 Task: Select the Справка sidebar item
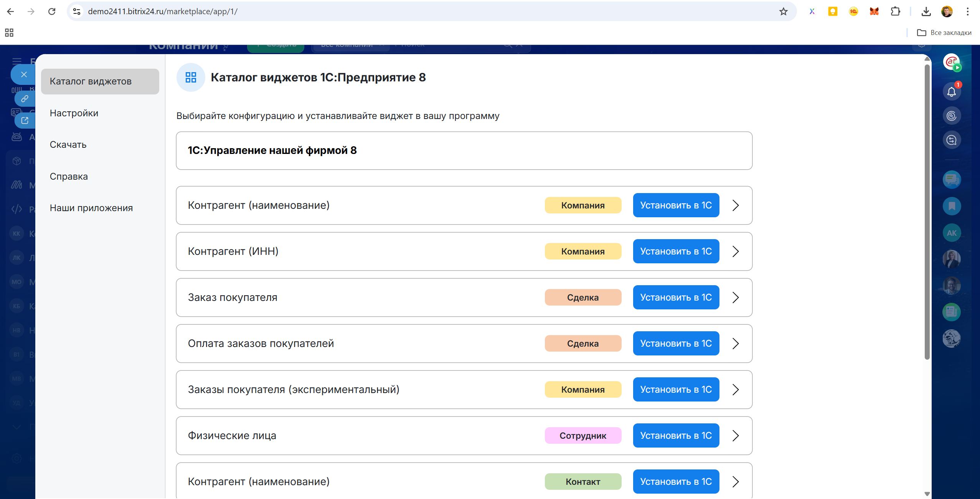click(x=69, y=177)
